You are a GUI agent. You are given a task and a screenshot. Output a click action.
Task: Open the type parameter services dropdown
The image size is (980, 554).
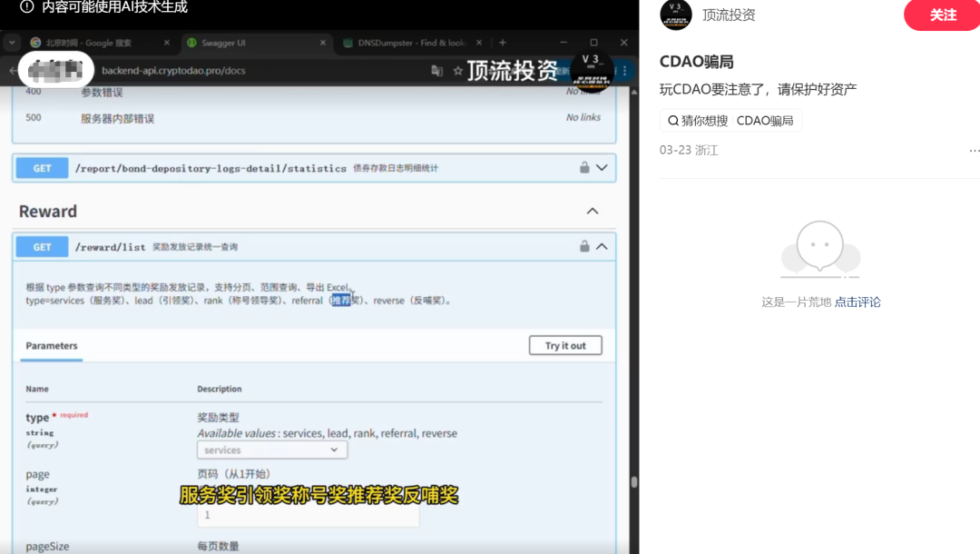272,450
